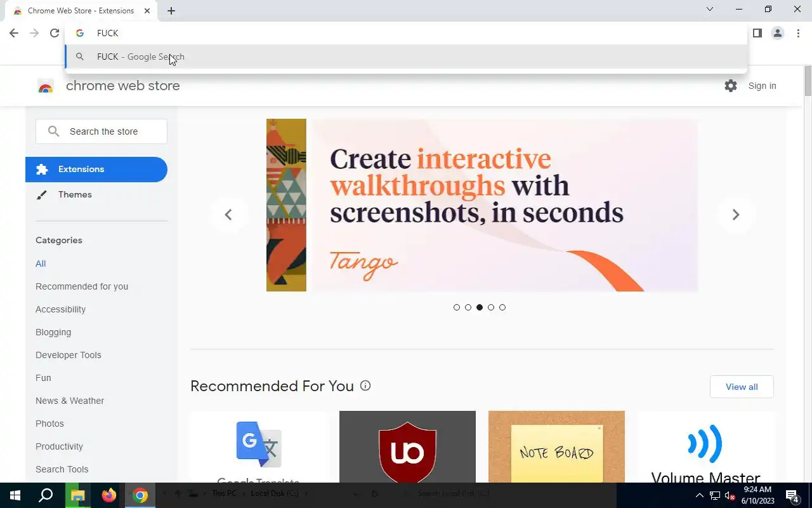The width and height of the screenshot is (812, 508).
Task: Select the 'FUCK - Google Search' suggestion
Action: tap(406, 57)
